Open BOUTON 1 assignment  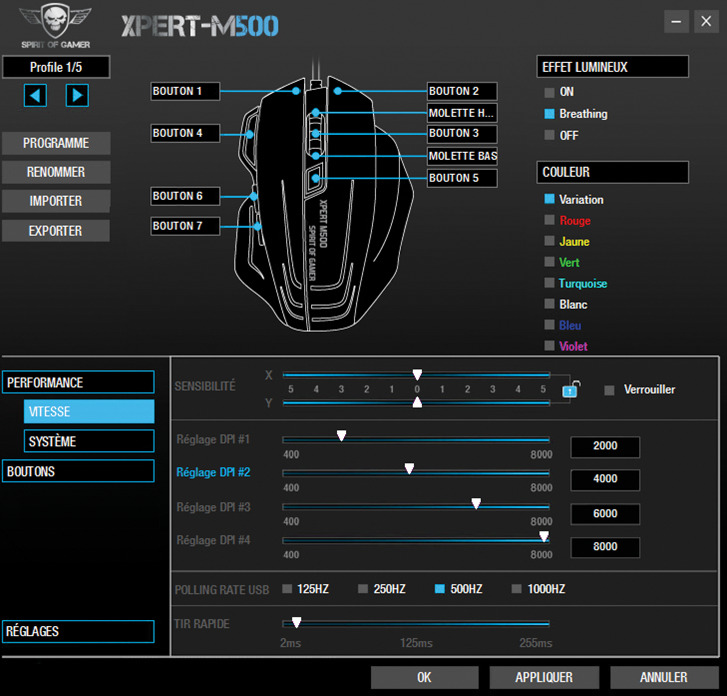185,91
